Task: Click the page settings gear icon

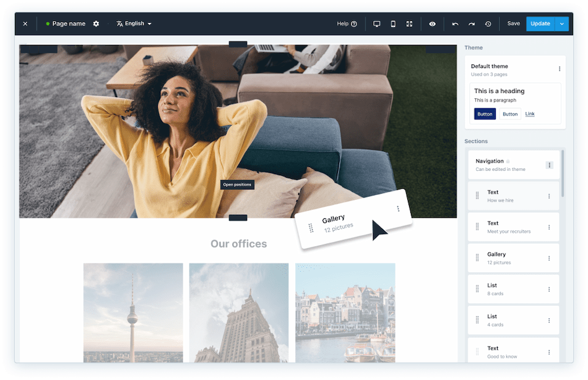Action: coord(96,24)
